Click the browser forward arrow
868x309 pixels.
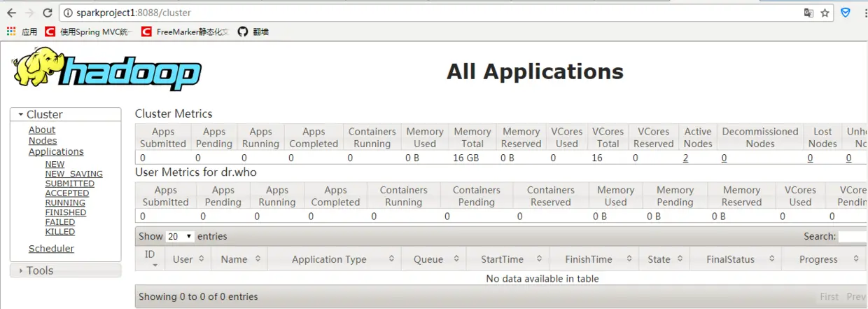(29, 13)
